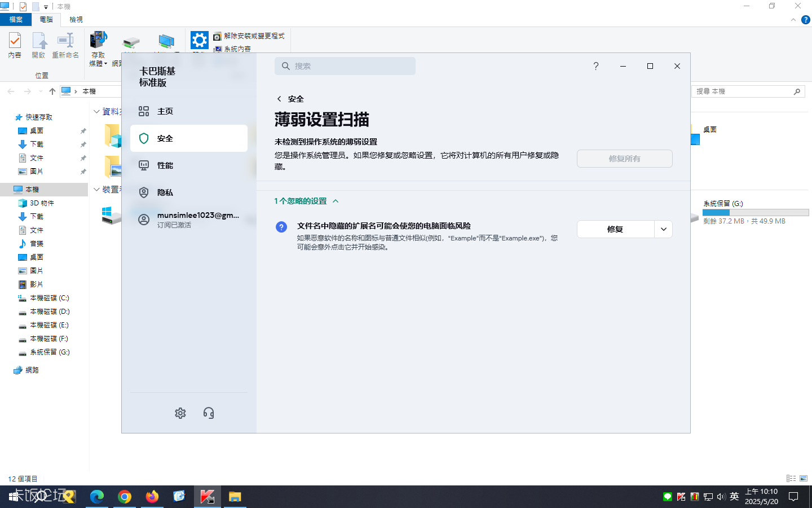Image resolution: width=812 pixels, height=508 pixels.
Task: Switch to details view icon in status bar
Action: [791, 479]
